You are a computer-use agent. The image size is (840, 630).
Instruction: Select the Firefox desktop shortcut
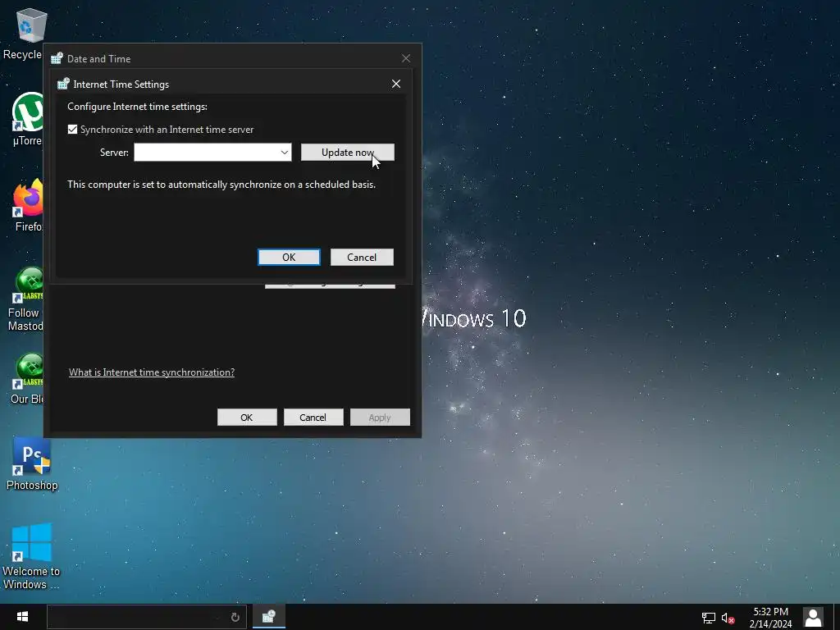point(28,205)
